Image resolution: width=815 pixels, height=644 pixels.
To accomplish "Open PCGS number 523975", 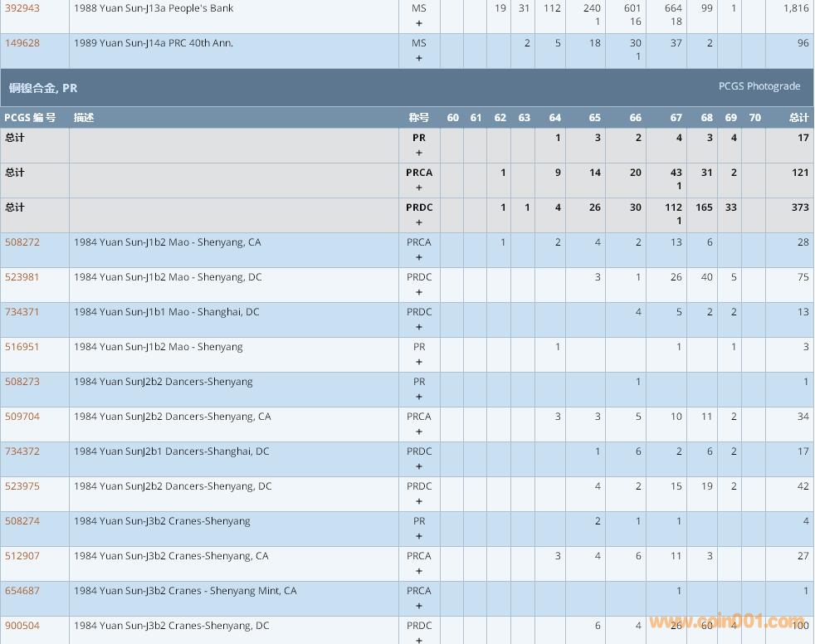I will 22,486.
